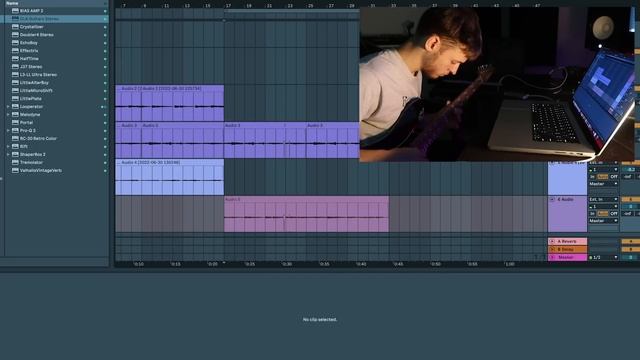The image size is (640, 360).
Task: Adjust the Master track volume value
Action: 630,258
